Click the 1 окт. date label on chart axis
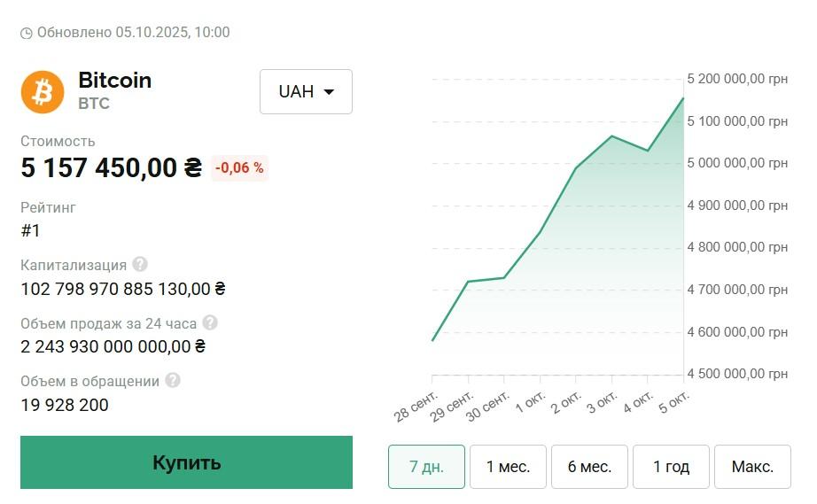 531,402
